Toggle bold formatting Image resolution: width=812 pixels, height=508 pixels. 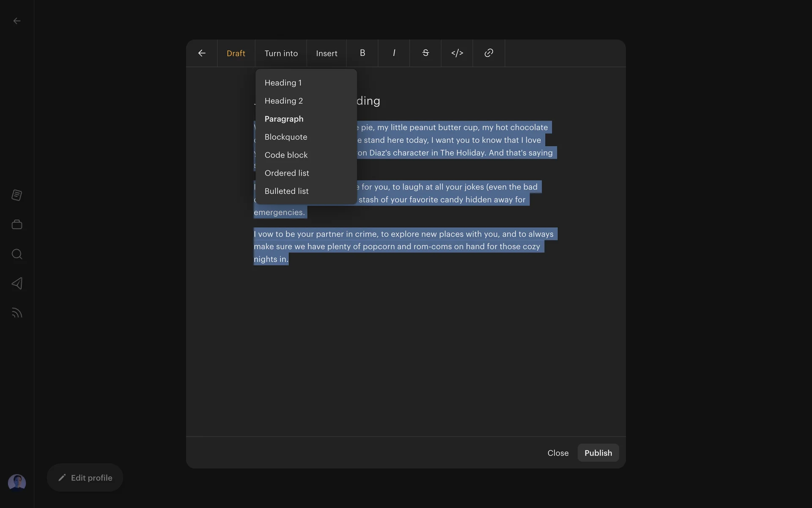click(x=362, y=53)
